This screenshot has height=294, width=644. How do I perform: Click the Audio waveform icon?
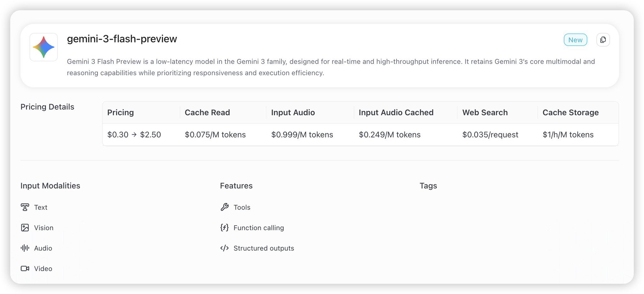click(x=25, y=248)
